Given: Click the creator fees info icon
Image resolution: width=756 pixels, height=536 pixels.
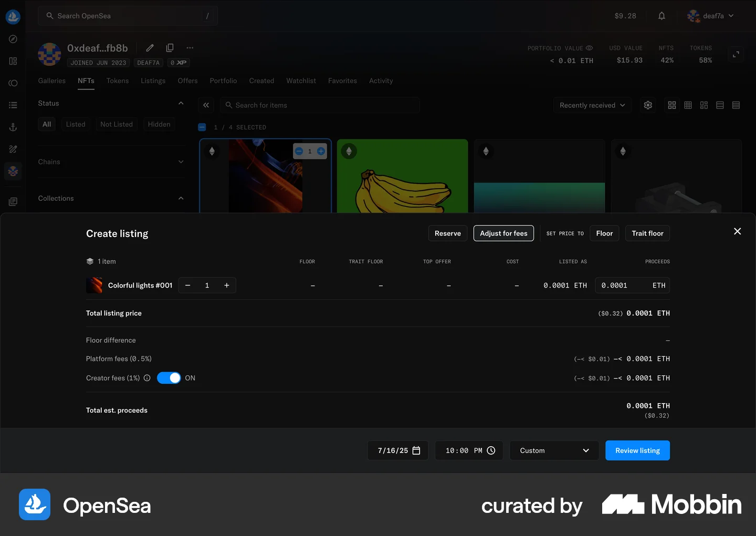Looking at the screenshot, I should pyautogui.click(x=147, y=378).
